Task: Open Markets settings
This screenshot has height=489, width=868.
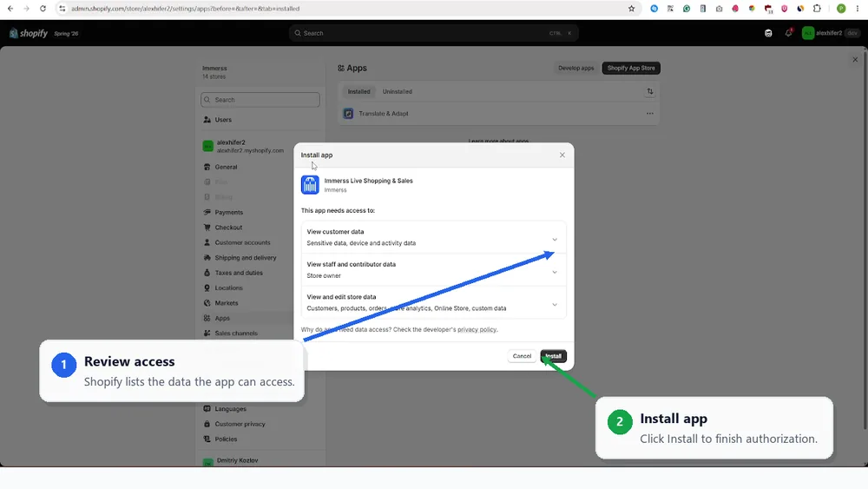Action: (226, 303)
